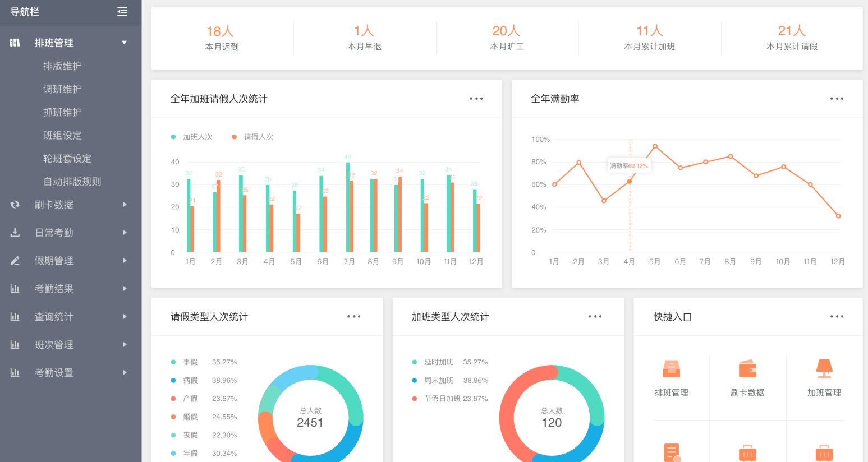Toggle 加班人次 legend series
The image size is (868, 462).
pyautogui.click(x=192, y=137)
